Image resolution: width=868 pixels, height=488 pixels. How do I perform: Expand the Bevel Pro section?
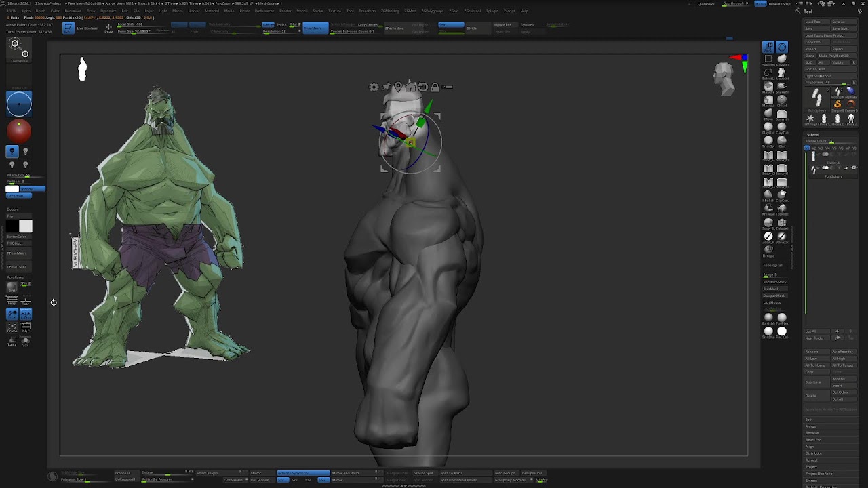831,440
